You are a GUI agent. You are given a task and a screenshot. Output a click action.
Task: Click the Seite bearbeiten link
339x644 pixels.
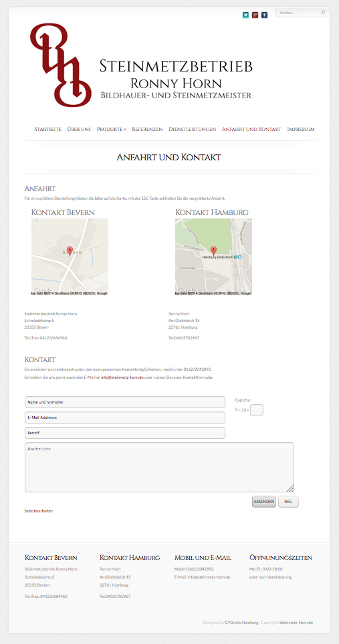tap(39, 511)
